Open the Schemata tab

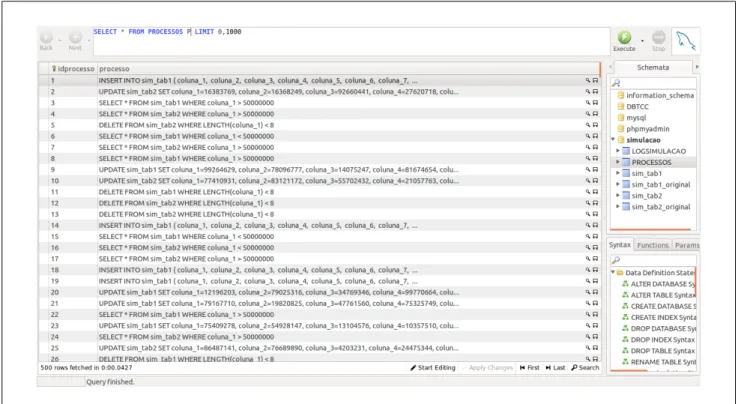click(653, 67)
